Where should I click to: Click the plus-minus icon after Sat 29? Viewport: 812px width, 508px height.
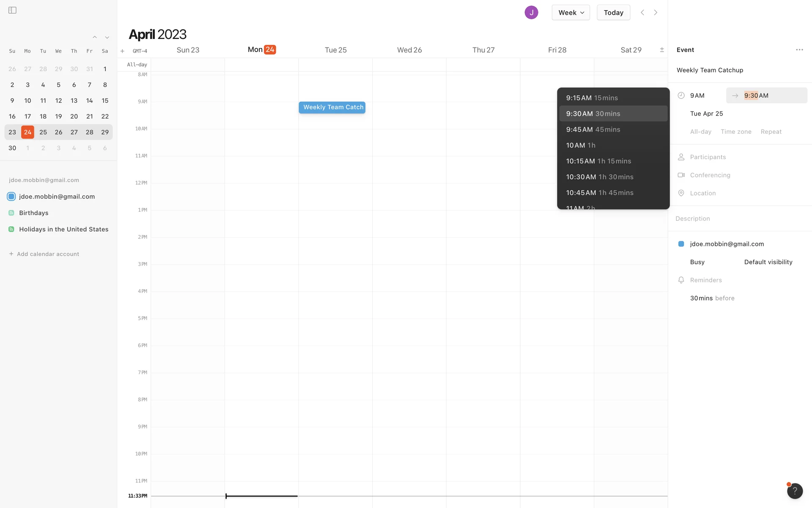click(662, 50)
